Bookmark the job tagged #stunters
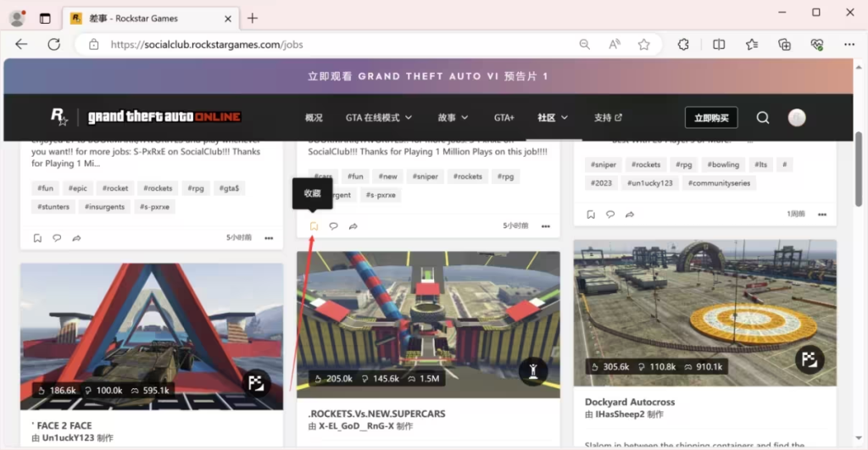 pyautogui.click(x=37, y=238)
